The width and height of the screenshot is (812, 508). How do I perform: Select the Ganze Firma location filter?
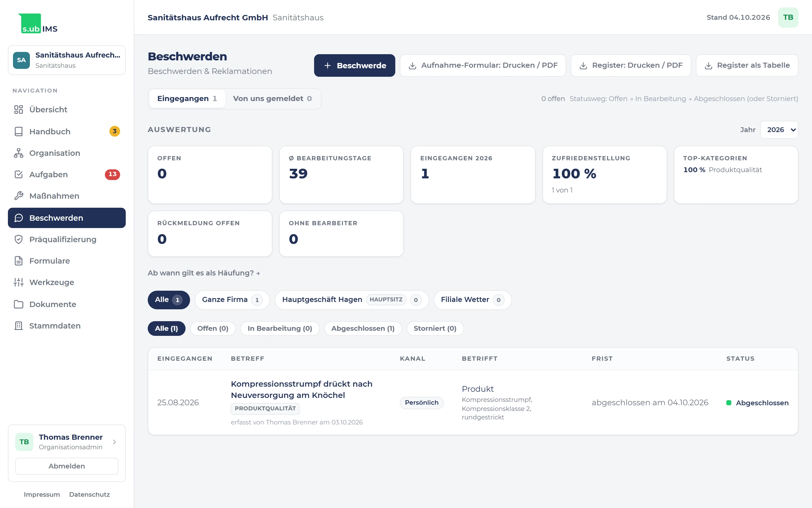click(x=232, y=300)
